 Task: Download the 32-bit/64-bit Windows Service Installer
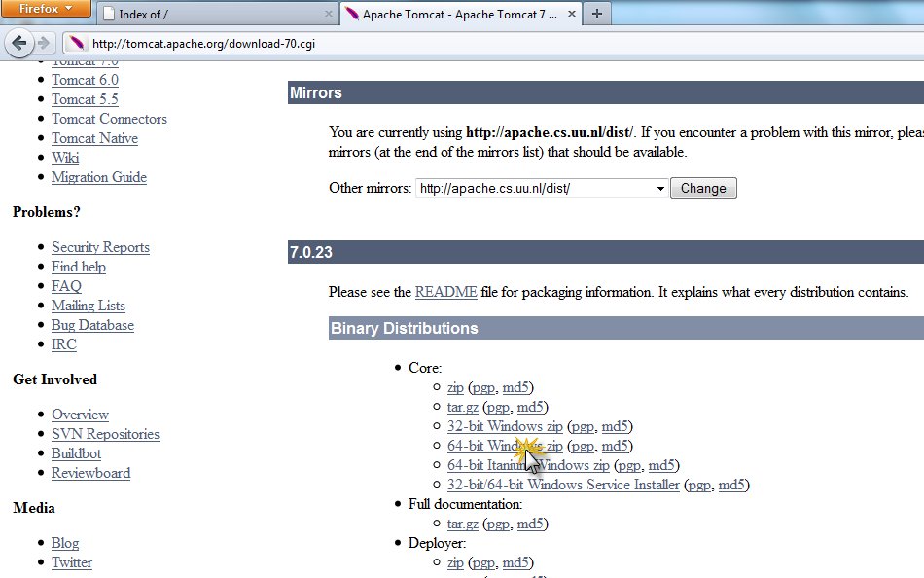(x=563, y=485)
